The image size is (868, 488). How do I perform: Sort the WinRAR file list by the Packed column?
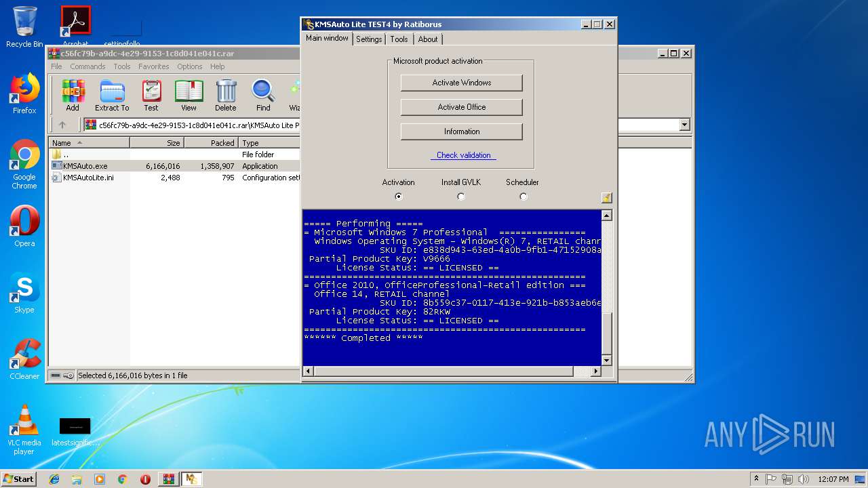tap(211, 143)
